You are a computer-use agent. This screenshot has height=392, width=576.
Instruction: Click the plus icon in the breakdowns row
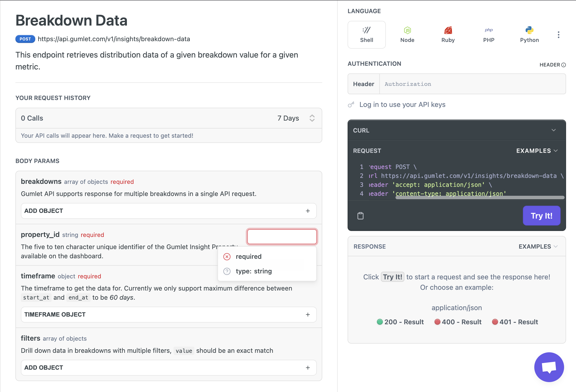(x=308, y=211)
